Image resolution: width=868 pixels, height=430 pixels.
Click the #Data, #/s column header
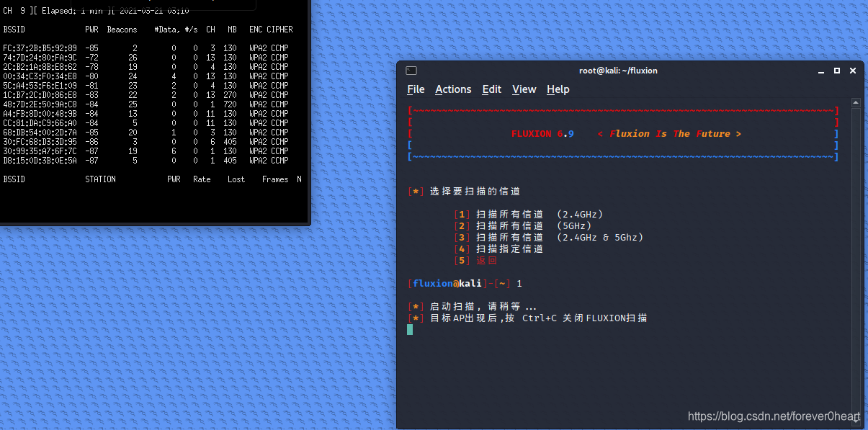coord(176,30)
